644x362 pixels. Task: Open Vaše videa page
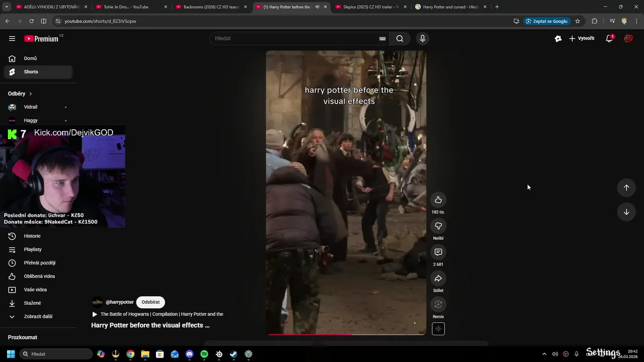click(x=38, y=290)
